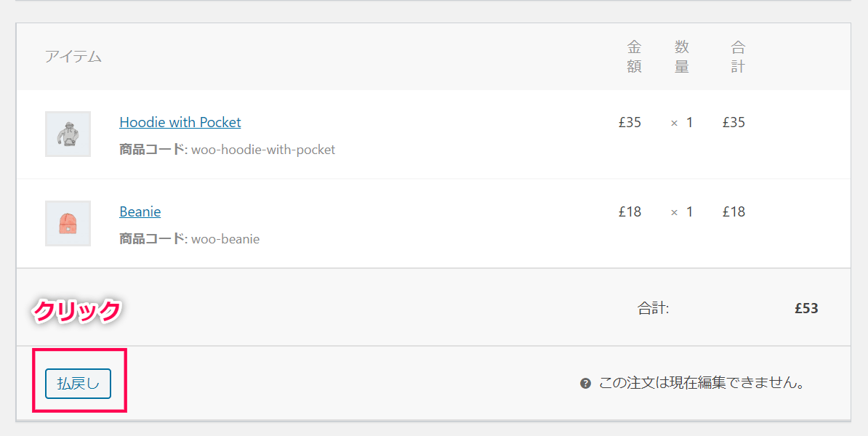
Task: Click the beanie quantity × 1
Action: click(682, 211)
